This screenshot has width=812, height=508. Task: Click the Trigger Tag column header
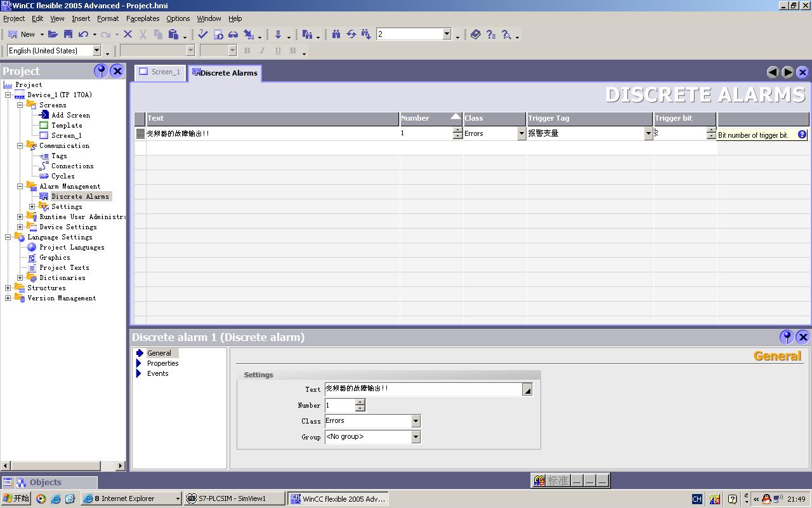point(590,119)
